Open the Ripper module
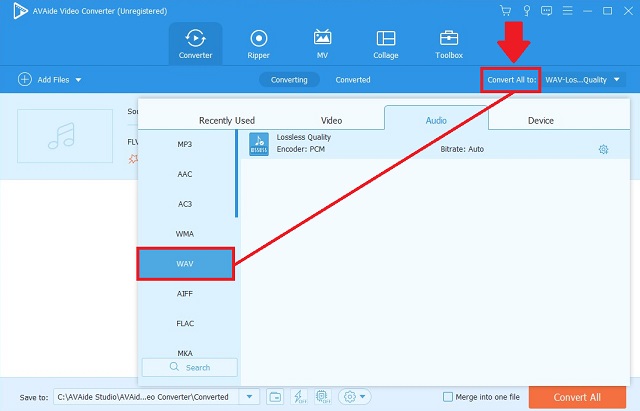640x411 pixels. pyautogui.click(x=258, y=44)
